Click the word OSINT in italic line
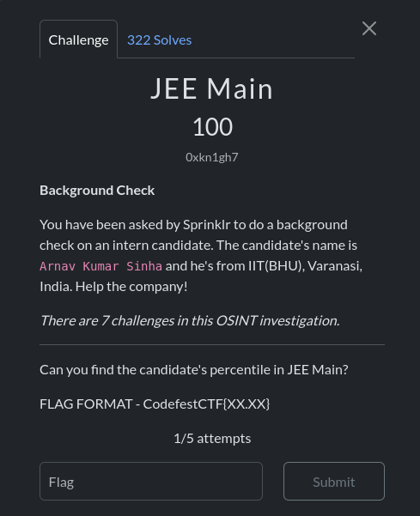420x516 pixels. [x=236, y=320]
